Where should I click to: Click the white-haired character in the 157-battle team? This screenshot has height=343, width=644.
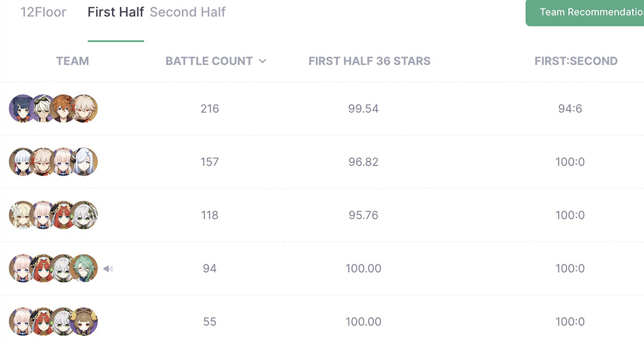(84, 162)
